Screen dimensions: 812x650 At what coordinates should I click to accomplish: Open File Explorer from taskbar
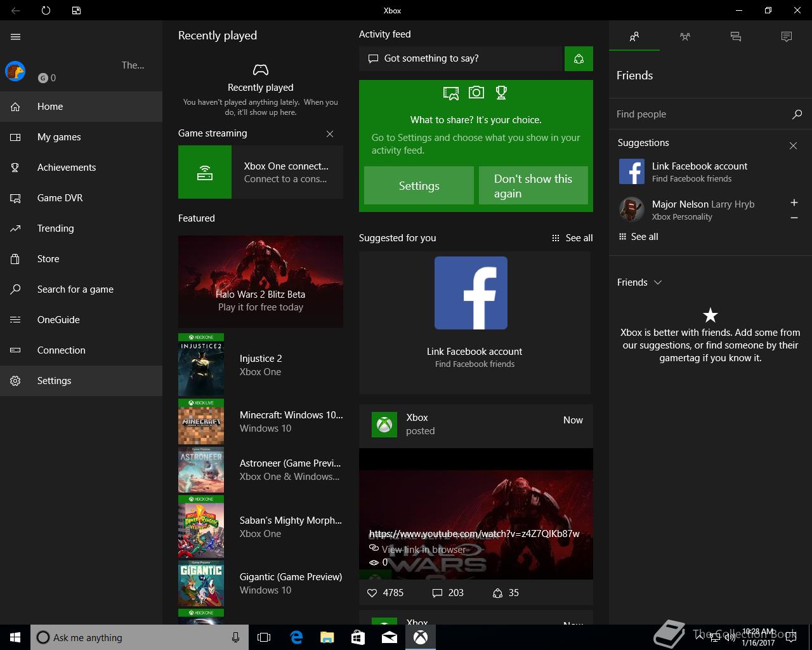coord(327,637)
